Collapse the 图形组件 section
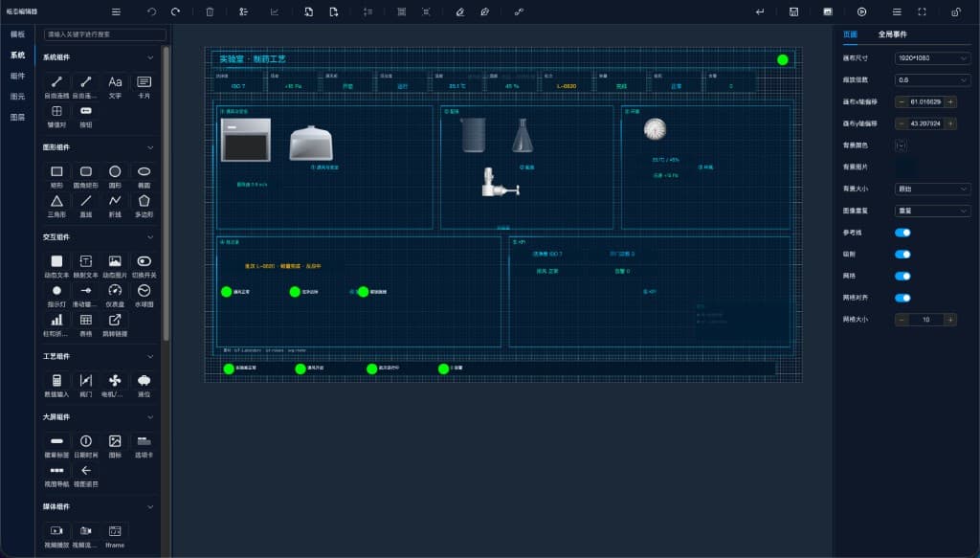This screenshot has height=558, width=980. coord(150,147)
